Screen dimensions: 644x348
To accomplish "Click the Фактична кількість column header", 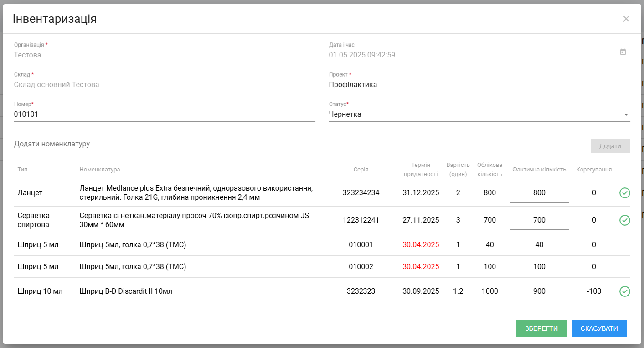I will 539,170.
